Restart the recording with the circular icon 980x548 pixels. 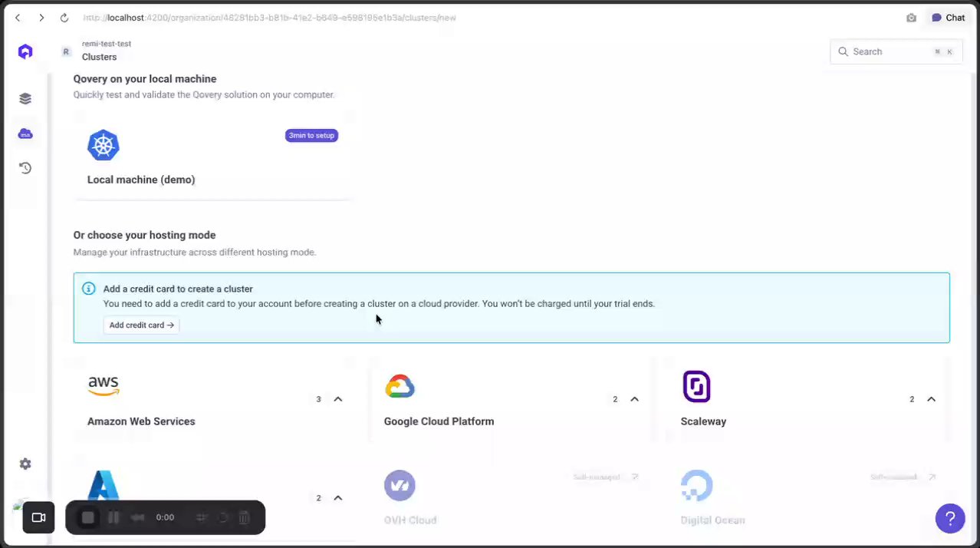pos(223,517)
